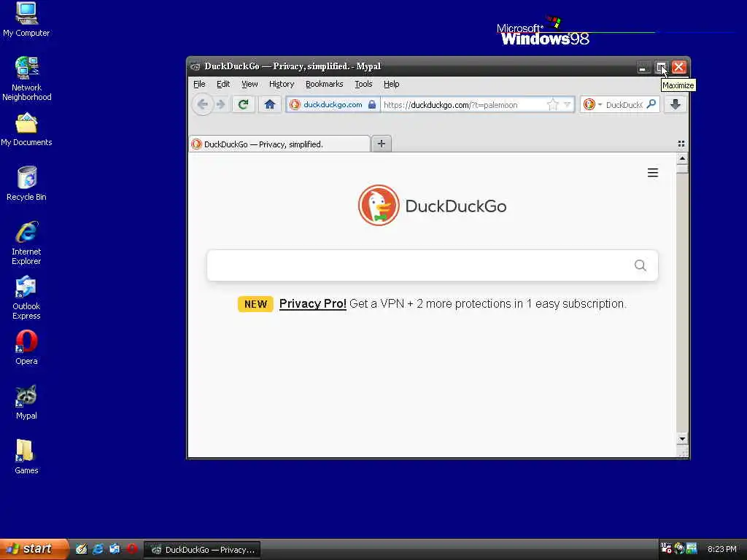
Task: Click the page scrollbar down arrow
Action: click(682, 439)
